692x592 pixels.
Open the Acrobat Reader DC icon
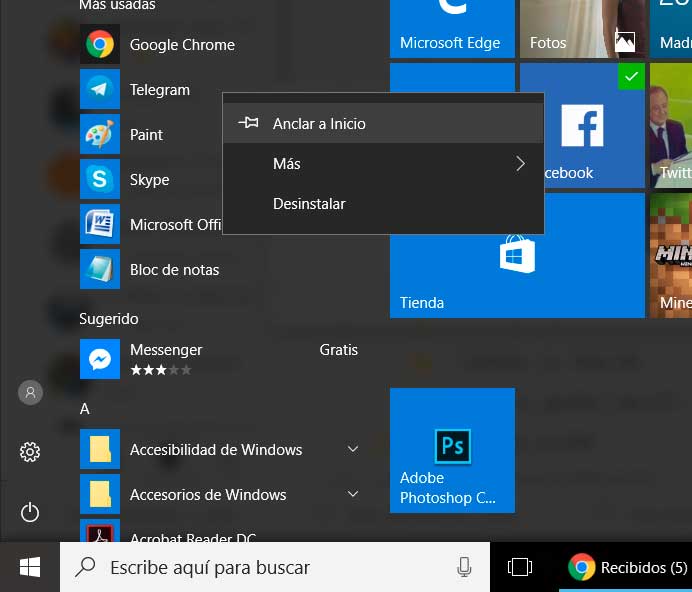(x=100, y=531)
